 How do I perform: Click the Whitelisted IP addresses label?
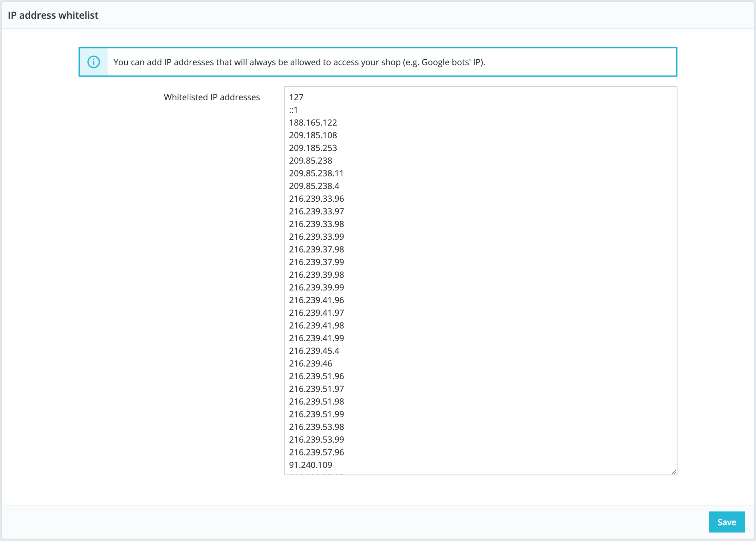tap(212, 97)
